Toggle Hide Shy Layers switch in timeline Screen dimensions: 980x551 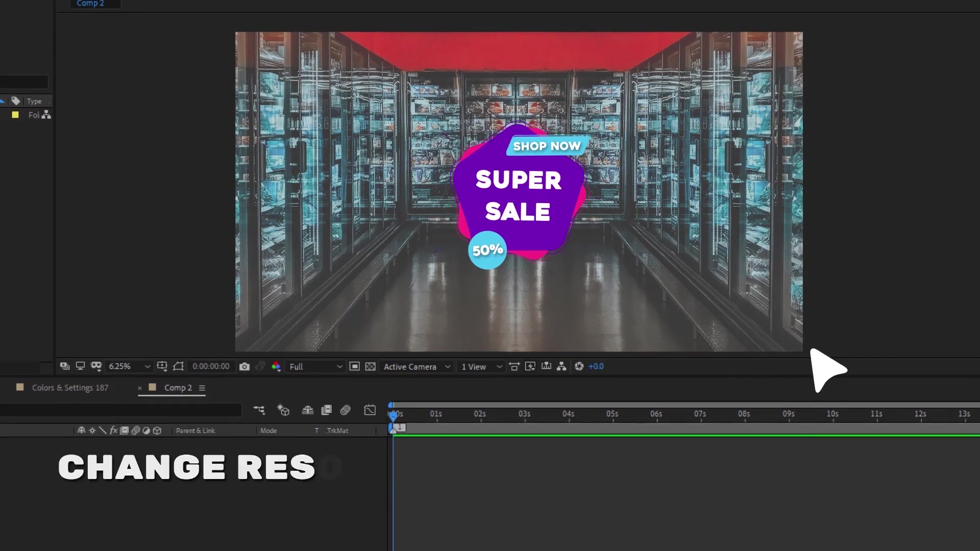tap(307, 410)
